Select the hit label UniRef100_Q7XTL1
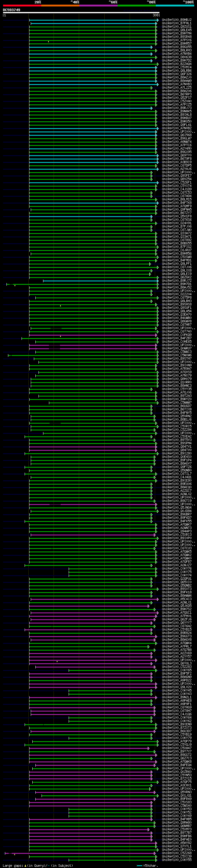Image resolution: width=197 pixels, height=868 pixels. (177, 846)
